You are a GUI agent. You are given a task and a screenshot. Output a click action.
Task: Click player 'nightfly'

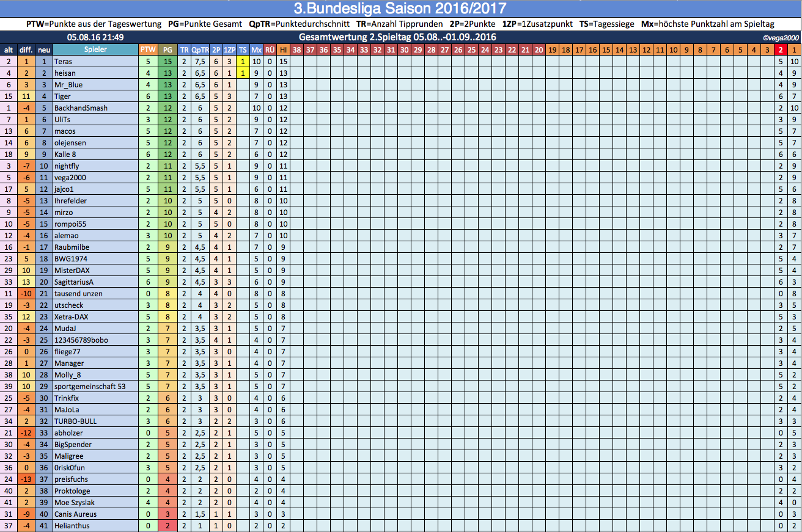pos(95,166)
